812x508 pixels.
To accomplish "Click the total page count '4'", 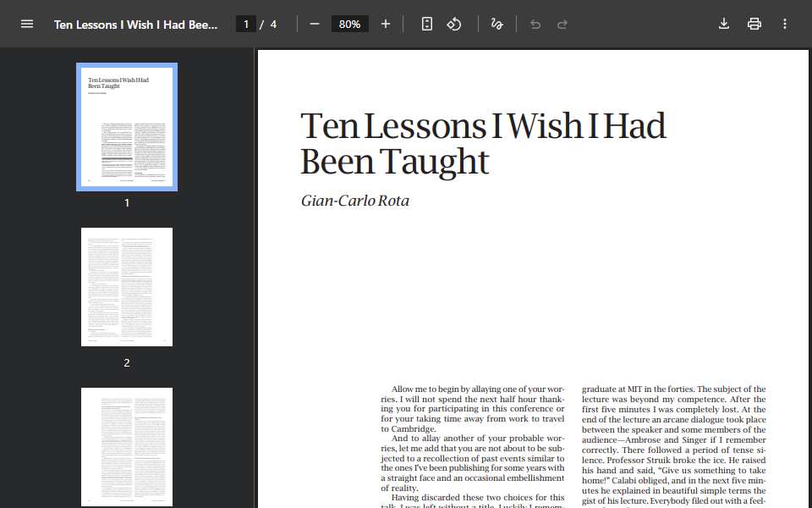I will [x=273, y=25].
